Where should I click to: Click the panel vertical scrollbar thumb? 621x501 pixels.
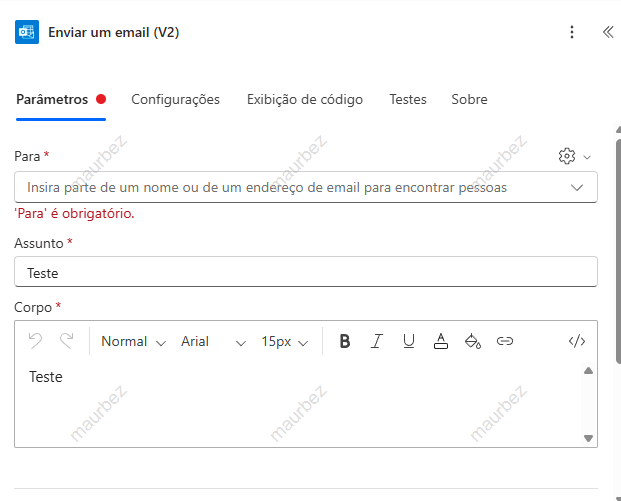click(x=618, y=251)
